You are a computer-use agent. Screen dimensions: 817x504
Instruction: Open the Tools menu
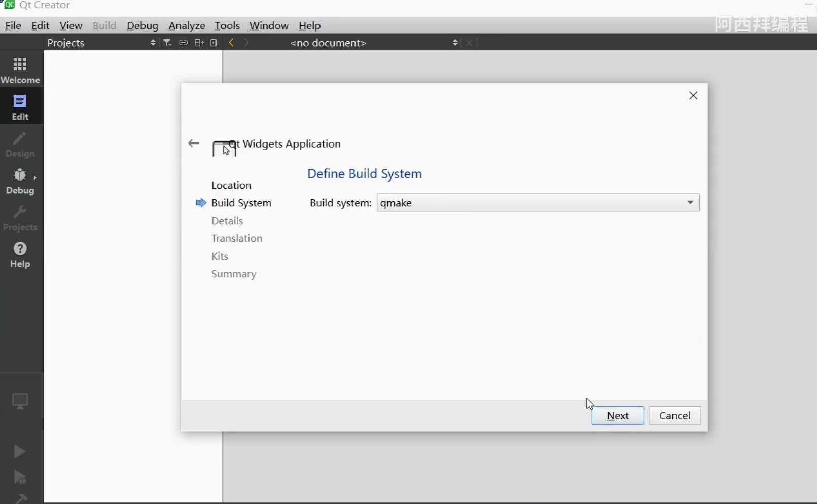click(227, 25)
